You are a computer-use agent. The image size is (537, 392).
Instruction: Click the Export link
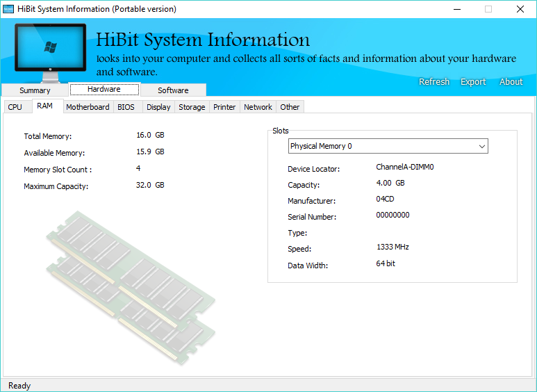click(473, 81)
